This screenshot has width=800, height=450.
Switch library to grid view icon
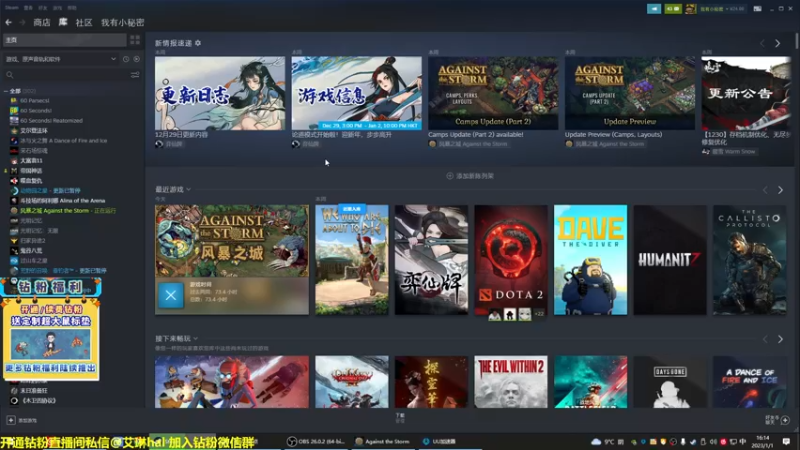coord(135,40)
